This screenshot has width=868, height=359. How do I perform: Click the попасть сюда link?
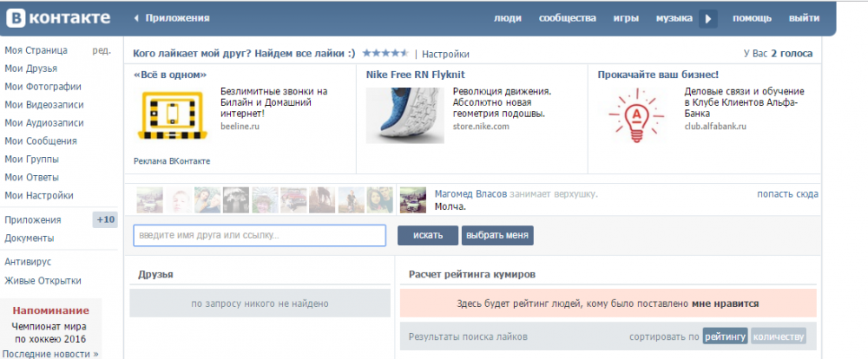pyautogui.click(x=787, y=194)
